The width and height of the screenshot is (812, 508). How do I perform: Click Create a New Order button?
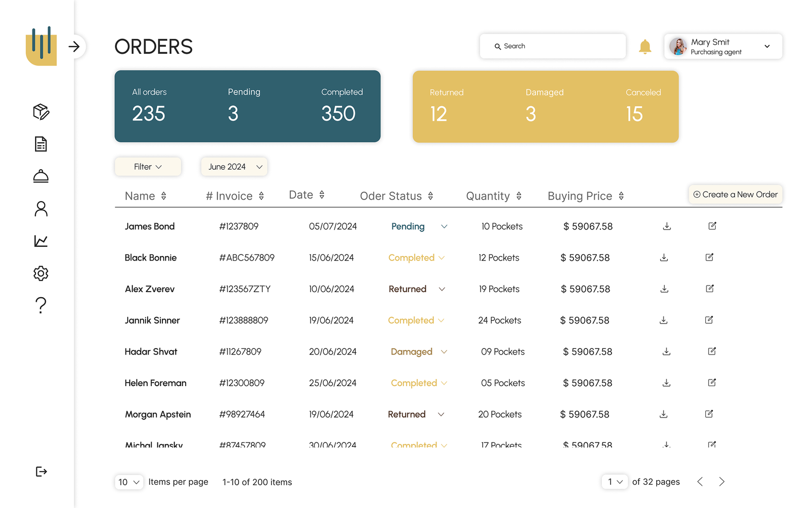coord(735,195)
